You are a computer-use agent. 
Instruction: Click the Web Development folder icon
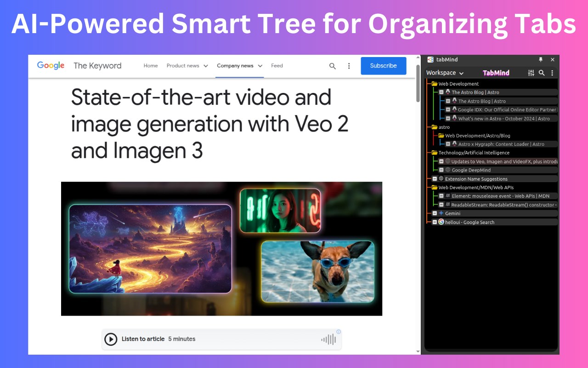point(435,84)
